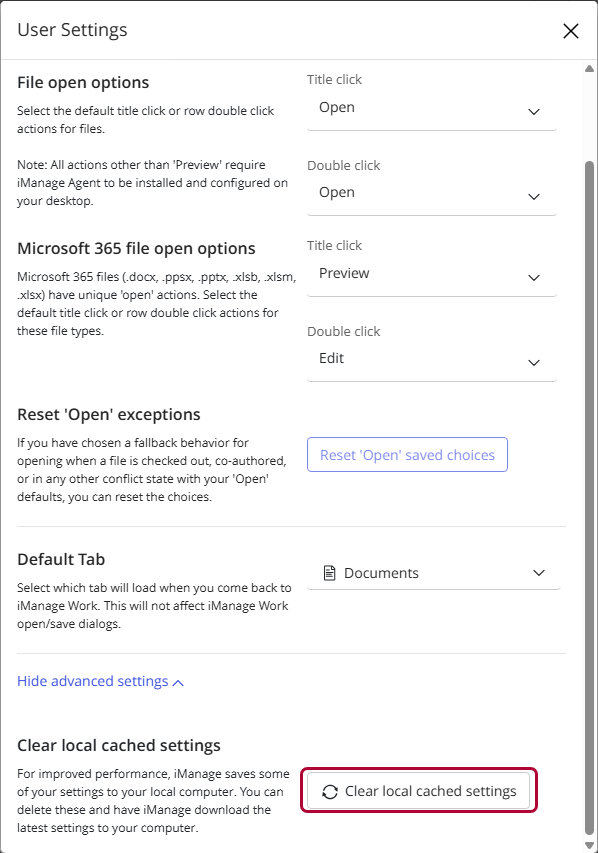Close the User Settings dialog
Screen dimensions: 598x853
click(x=570, y=31)
